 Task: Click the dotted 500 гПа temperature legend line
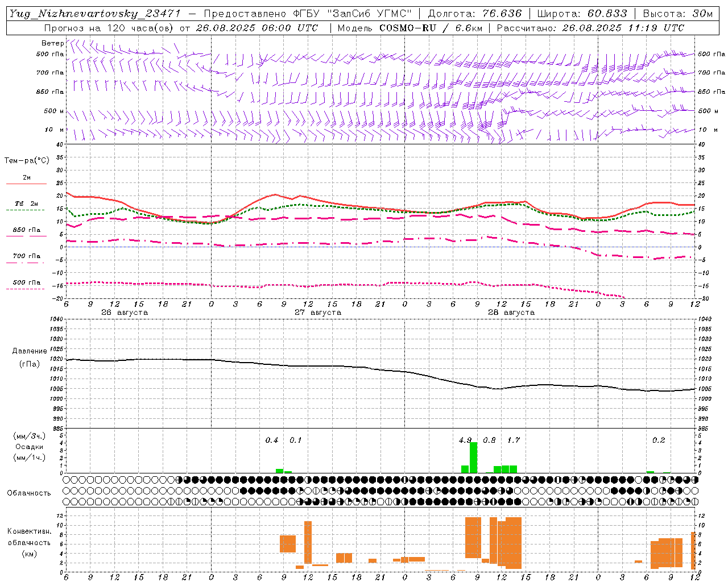tap(25, 289)
